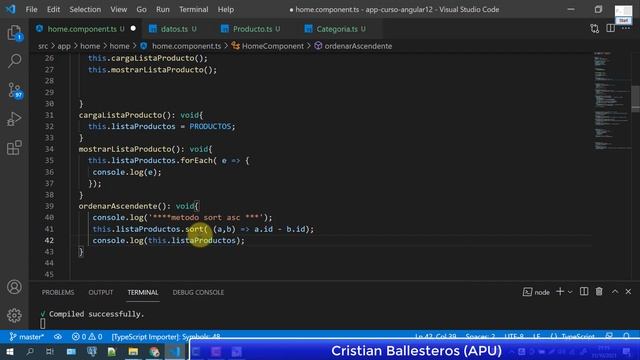
Task: Maximize the terminal panel with caret
Action: coord(615,291)
